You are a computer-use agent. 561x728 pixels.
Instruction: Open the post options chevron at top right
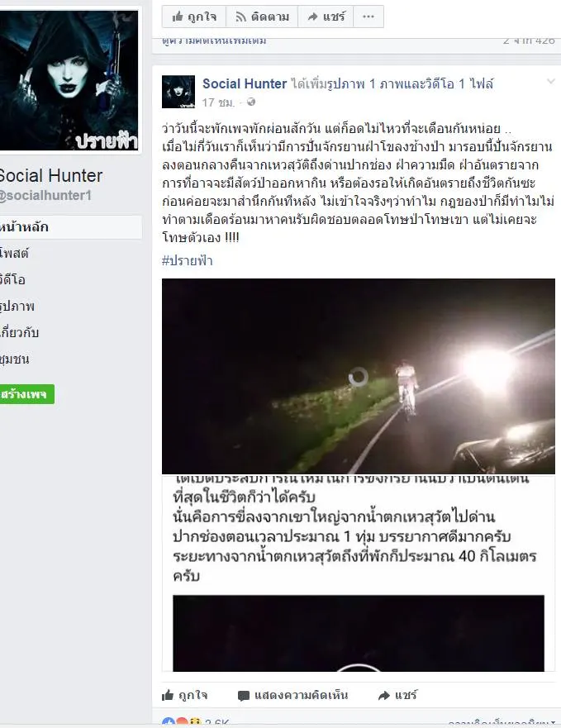[x=551, y=82]
